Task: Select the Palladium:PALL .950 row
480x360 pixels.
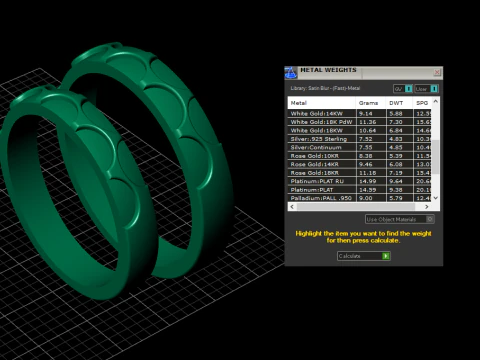Action: coord(360,198)
